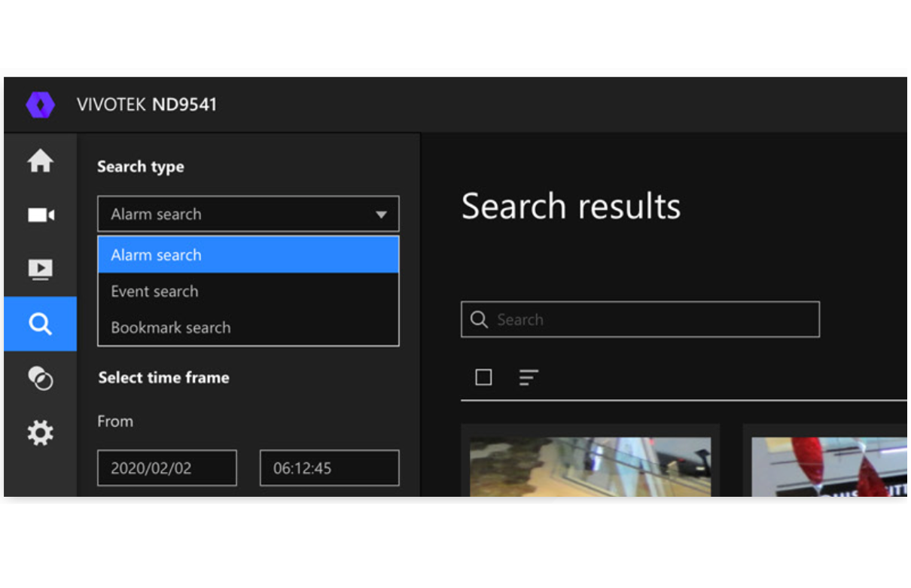
Task: Click the VIVOTEK purple logo icon
Action: [41, 105]
